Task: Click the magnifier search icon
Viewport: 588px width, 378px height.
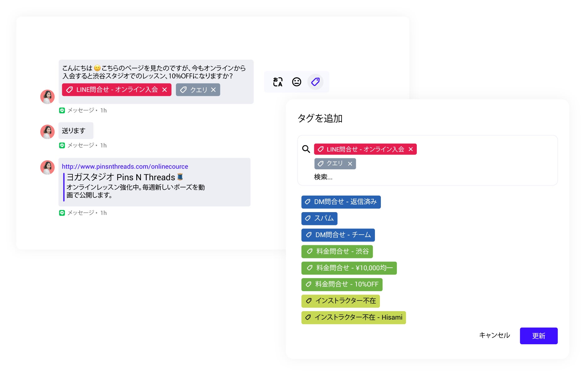Action: click(306, 149)
